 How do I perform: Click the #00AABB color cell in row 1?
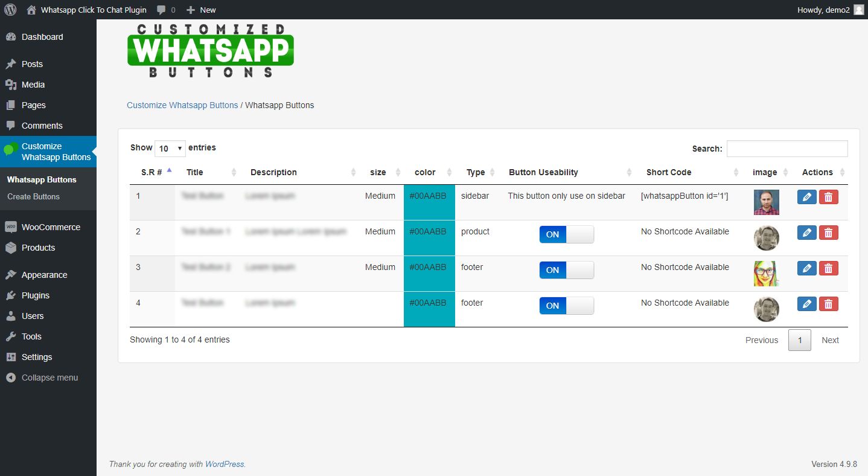(x=428, y=196)
